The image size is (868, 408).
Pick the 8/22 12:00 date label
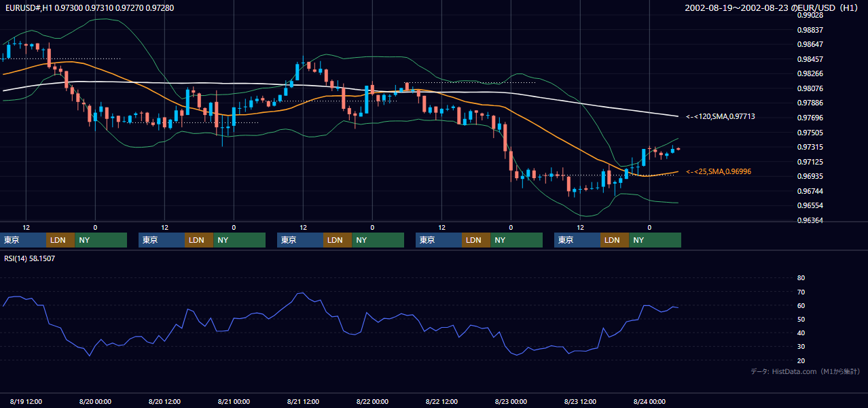pyautogui.click(x=441, y=401)
